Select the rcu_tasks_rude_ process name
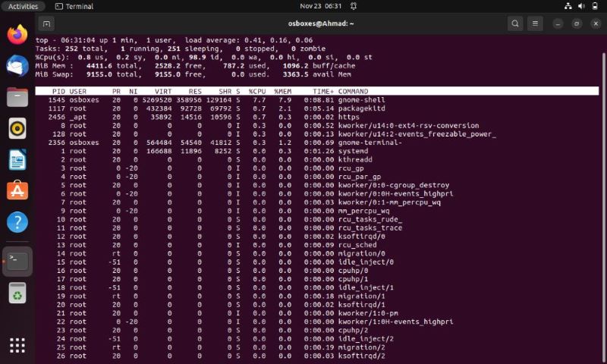The height and width of the screenshot is (364, 607). coord(370,219)
